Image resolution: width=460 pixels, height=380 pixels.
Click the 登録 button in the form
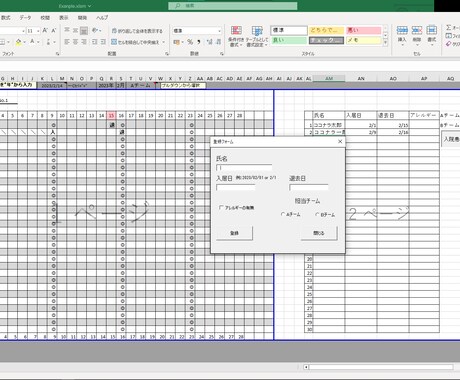234,233
